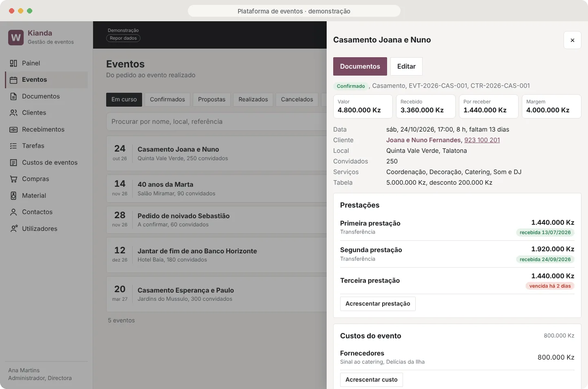This screenshot has height=389, width=588.
Task: Click the Compras shopping cart icon
Action: [x=13, y=179]
